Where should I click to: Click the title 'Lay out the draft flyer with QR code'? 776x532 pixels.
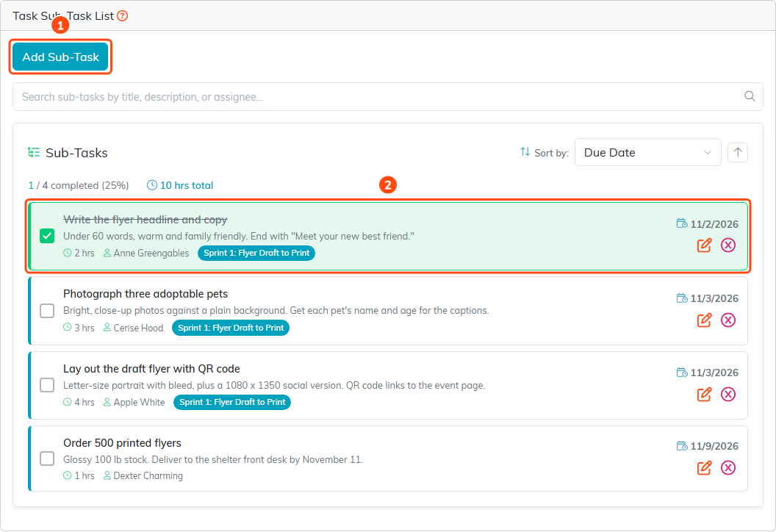151,369
